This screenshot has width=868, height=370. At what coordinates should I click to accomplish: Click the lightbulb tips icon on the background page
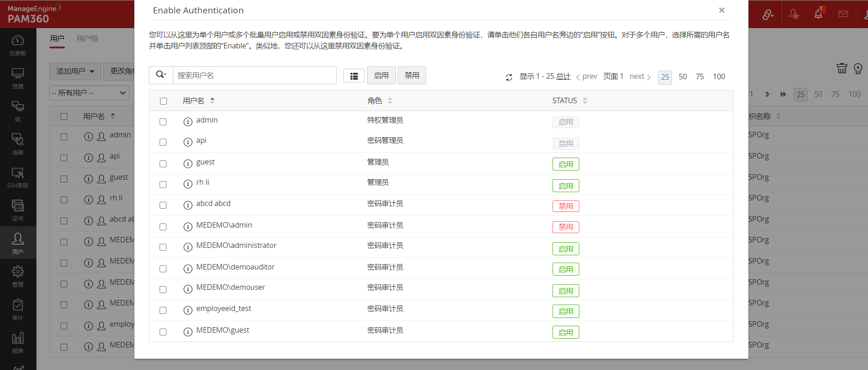tap(858, 69)
